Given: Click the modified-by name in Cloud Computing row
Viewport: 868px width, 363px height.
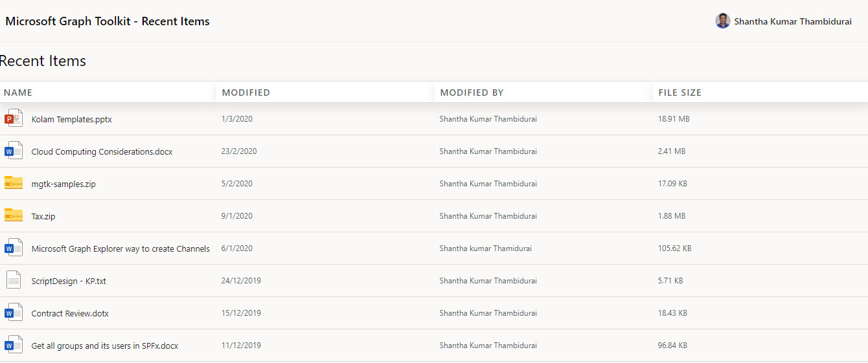Looking at the screenshot, I should click(x=488, y=151).
